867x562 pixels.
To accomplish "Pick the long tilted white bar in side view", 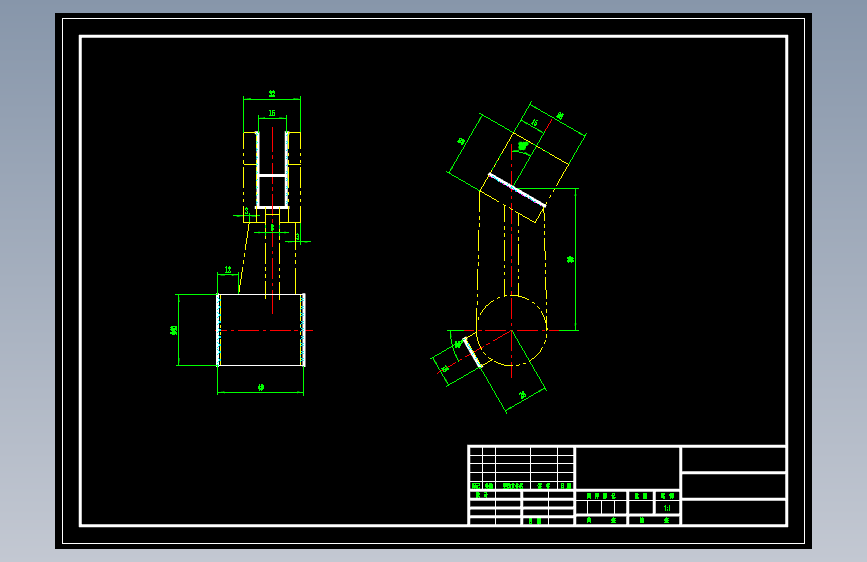I will coord(517,190).
